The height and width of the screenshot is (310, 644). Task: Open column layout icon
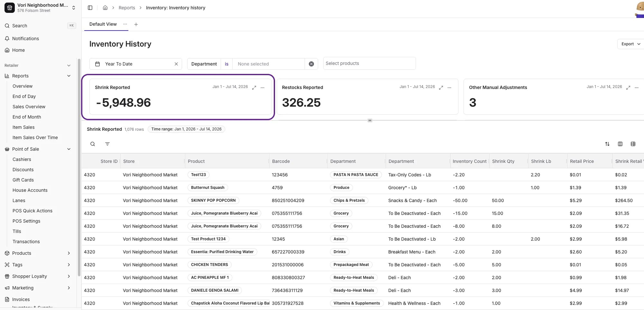620,144
